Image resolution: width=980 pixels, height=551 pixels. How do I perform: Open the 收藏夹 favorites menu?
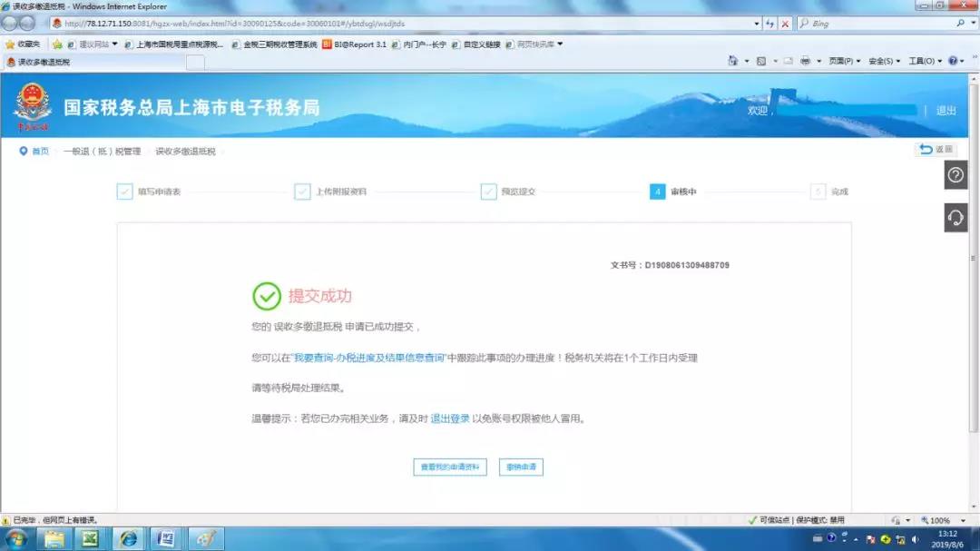pos(23,44)
